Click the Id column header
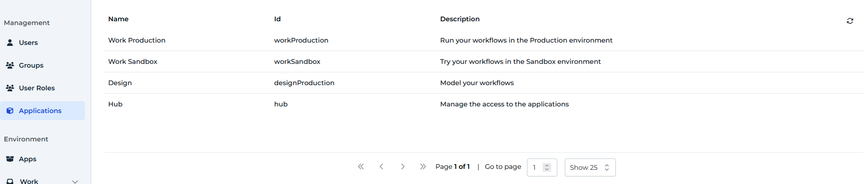868x184 pixels. [x=277, y=19]
